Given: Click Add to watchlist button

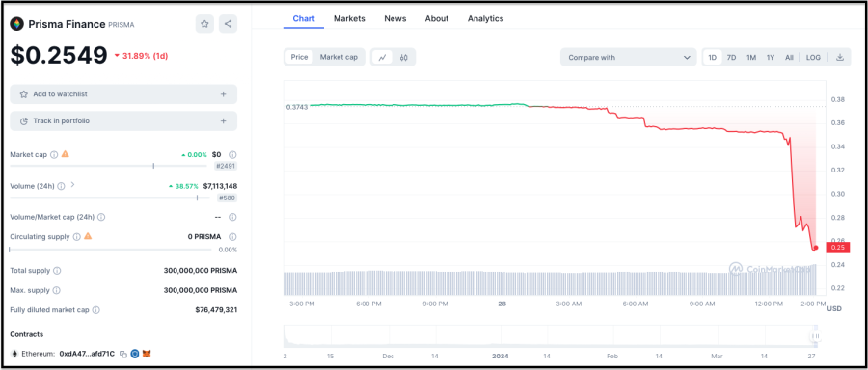Looking at the screenshot, I should point(123,94).
